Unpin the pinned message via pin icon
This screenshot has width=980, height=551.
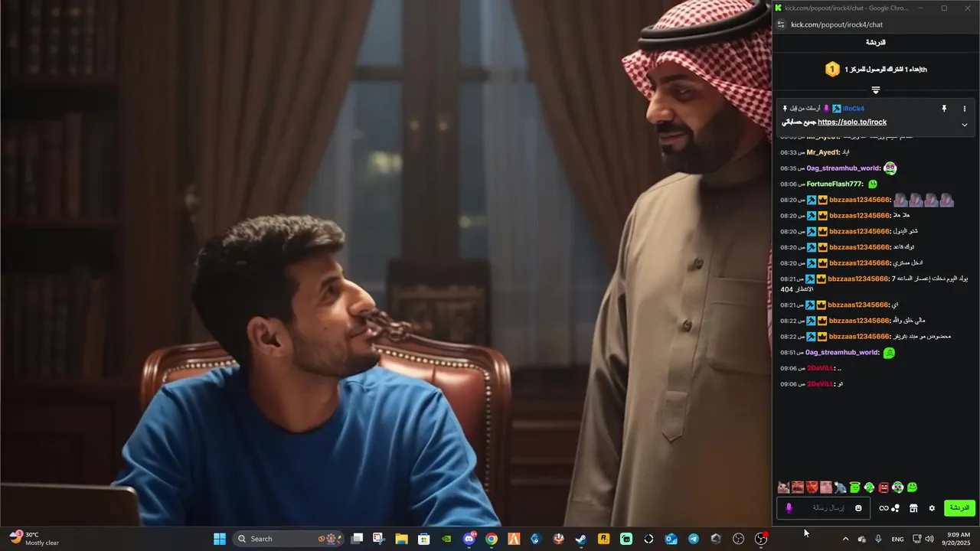944,109
